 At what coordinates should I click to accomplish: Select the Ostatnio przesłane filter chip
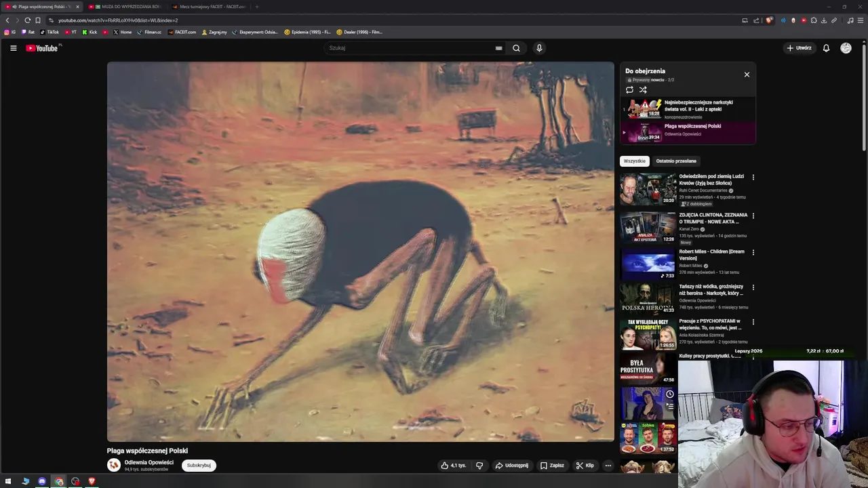pos(676,161)
